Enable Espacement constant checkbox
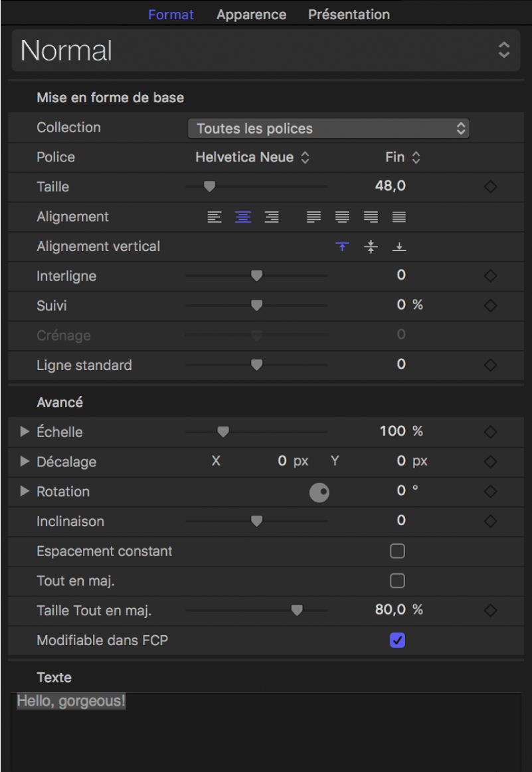This screenshot has height=772, width=532. [x=397, y=551]
